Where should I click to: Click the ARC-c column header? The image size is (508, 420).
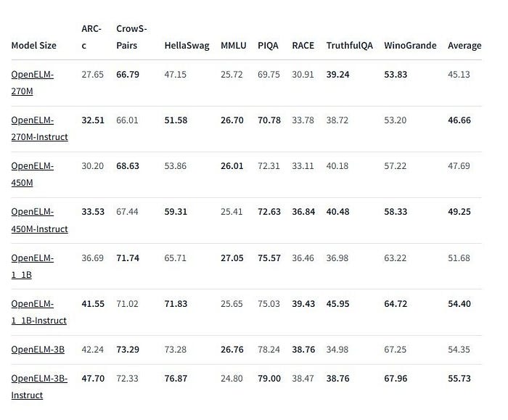point(91,37)
